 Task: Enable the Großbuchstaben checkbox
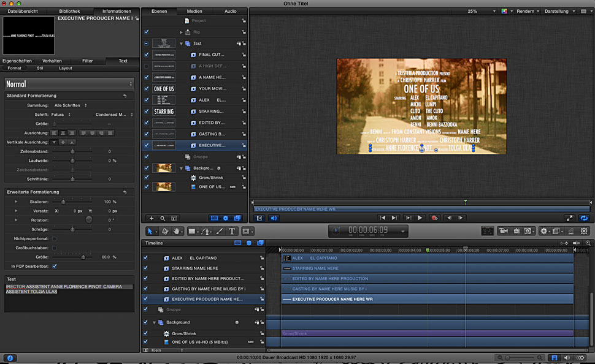click(x=54, y=248)
